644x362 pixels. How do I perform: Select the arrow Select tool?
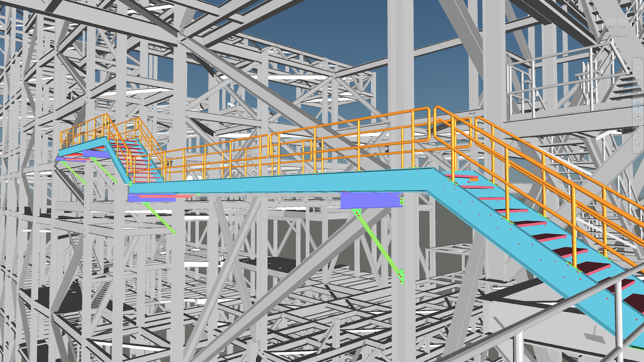pos(638,142)
